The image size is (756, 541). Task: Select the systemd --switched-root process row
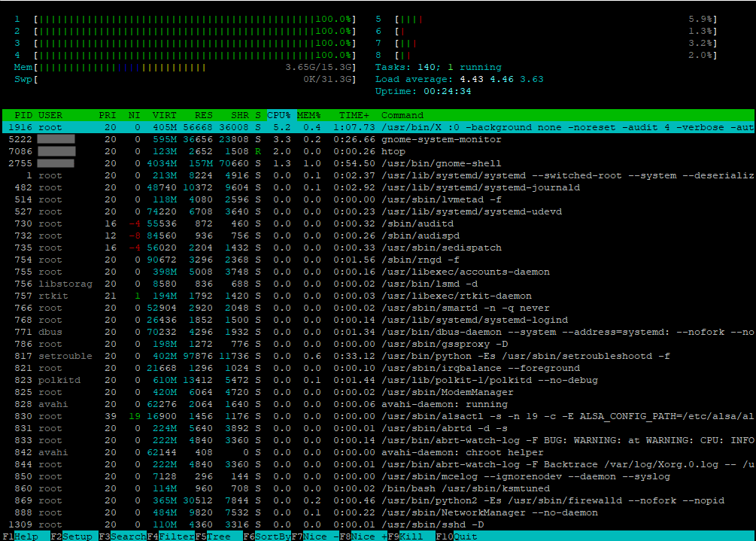pos(378,175)
